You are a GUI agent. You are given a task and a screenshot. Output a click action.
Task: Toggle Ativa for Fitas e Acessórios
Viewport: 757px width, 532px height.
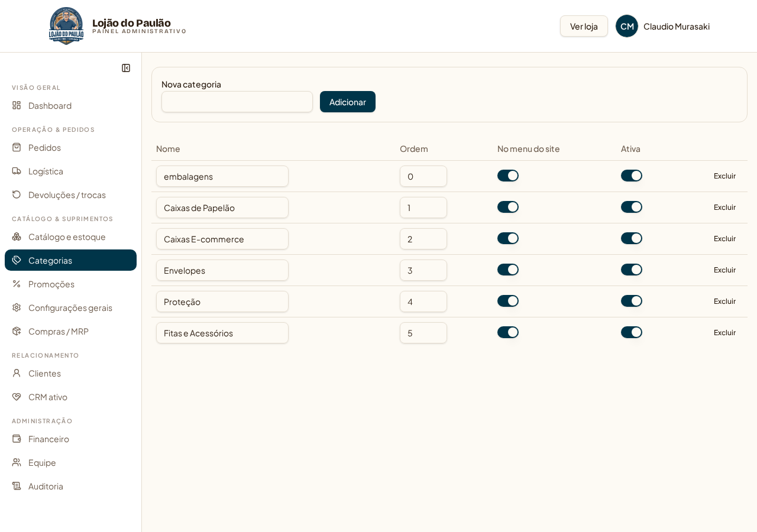click(632, 332)
